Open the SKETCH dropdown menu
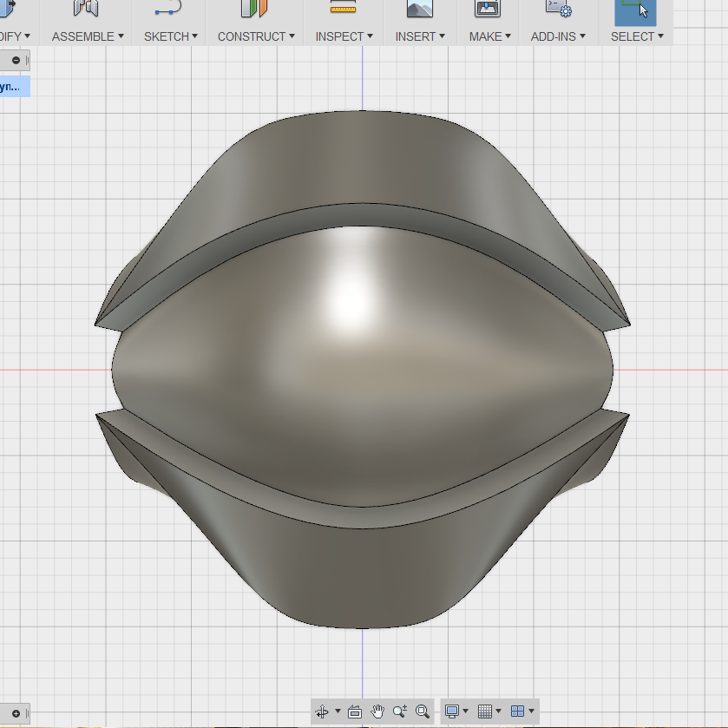Image resolution: width=728 pixels, height=728 pixels. click(171, 36)
